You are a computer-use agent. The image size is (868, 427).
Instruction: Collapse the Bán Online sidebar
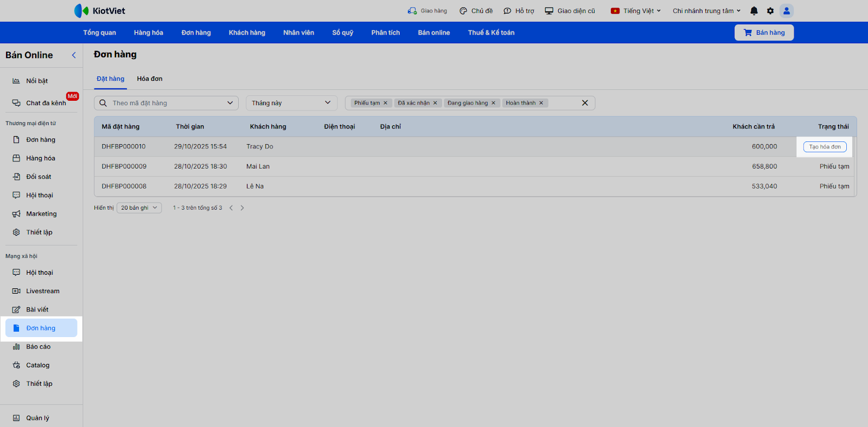74,55
